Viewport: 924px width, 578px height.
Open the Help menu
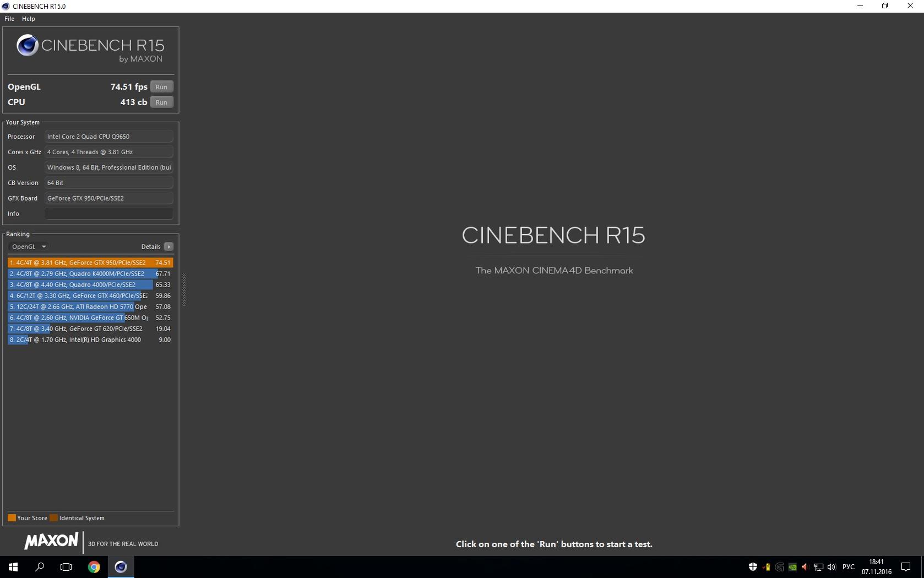[29, 19]
